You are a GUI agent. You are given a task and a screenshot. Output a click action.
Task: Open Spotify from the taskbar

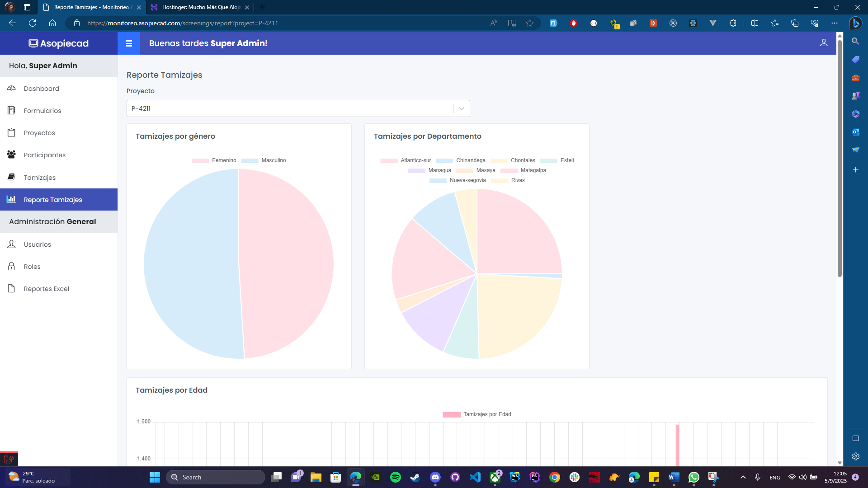pyautogui.click(x=395, y=477)
